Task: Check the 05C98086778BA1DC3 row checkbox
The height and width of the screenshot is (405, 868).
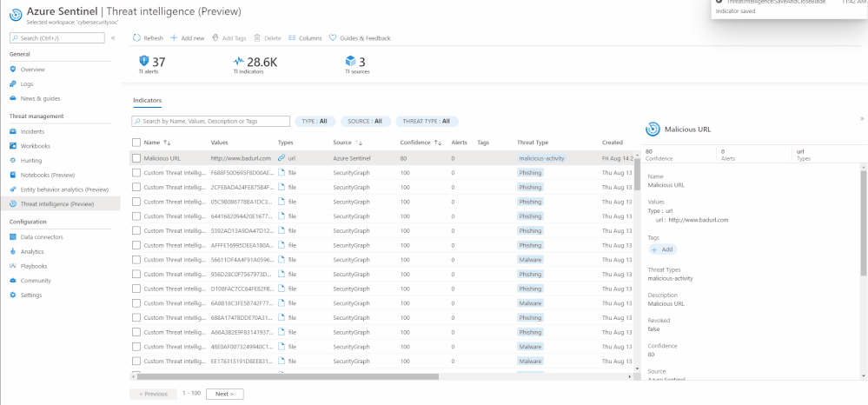Action: pyautogui.click(x=136, y=202)
